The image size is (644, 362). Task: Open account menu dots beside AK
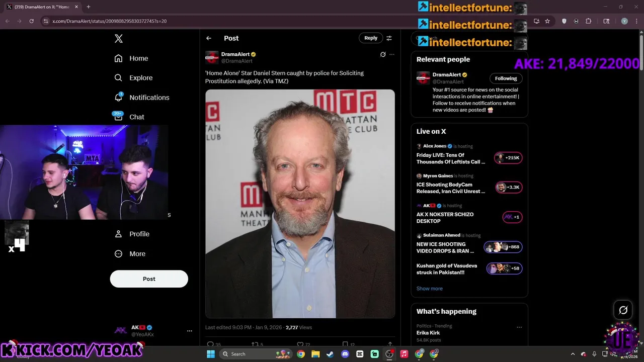190,331
